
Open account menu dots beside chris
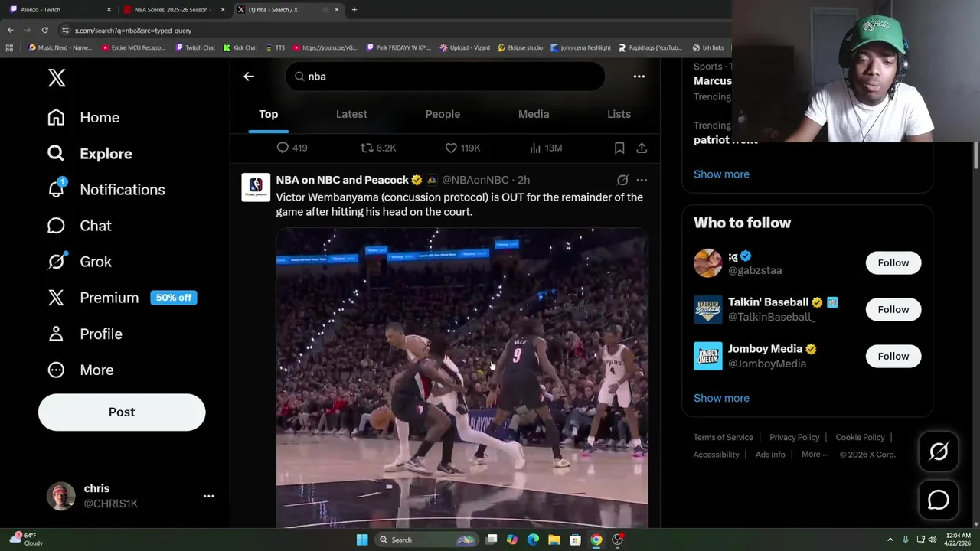(208, 496)
